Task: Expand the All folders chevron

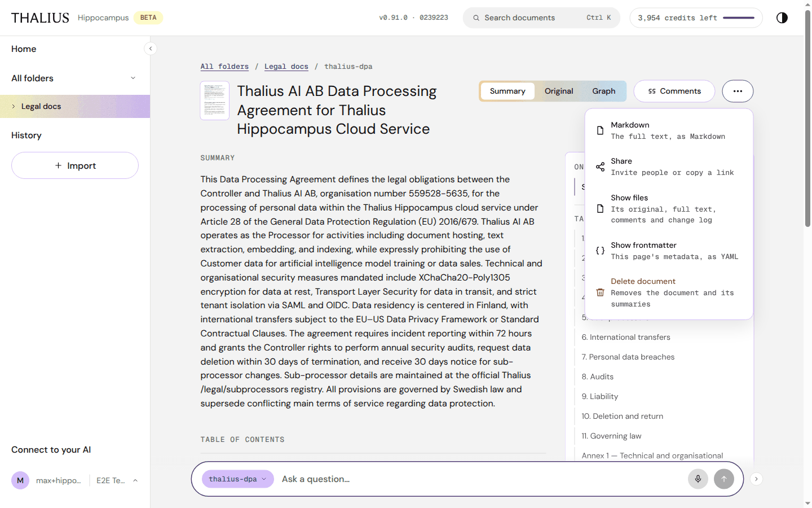Action: 133,78
